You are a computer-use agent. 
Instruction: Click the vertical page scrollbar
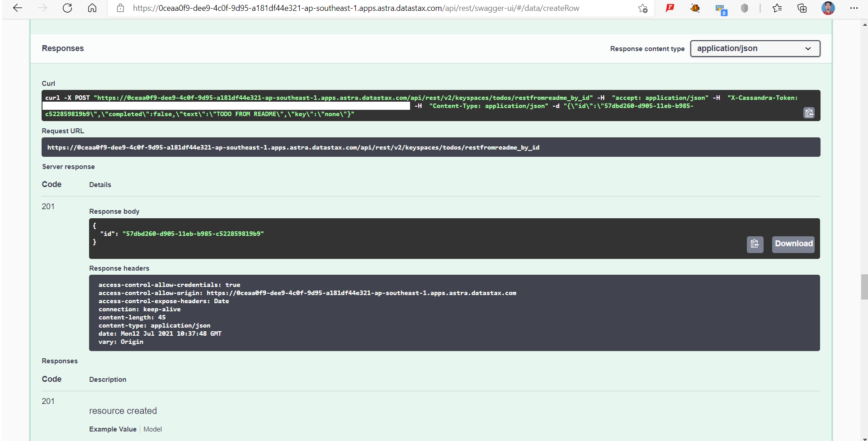[864, 286]
